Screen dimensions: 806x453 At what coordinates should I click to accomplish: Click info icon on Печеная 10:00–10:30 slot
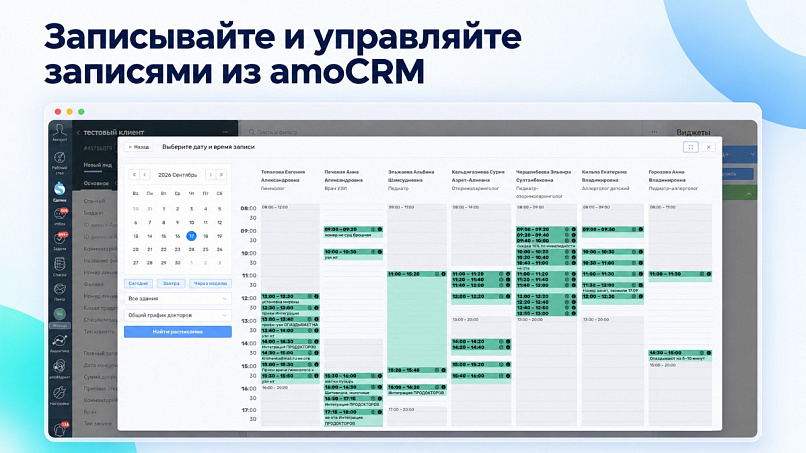pos(380,252)
